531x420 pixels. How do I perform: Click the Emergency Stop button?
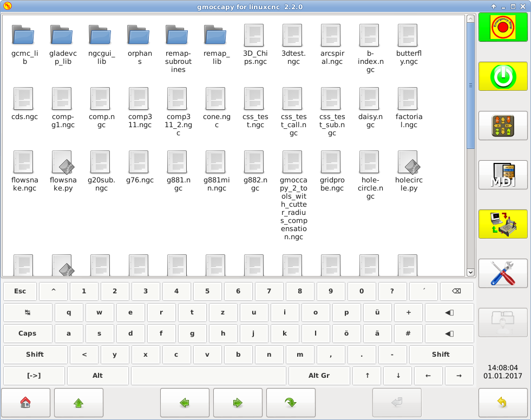(x=503, y=28)
